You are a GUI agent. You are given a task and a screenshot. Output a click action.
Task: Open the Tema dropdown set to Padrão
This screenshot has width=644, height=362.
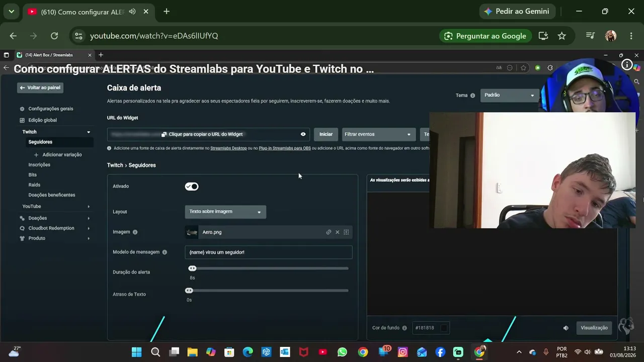pyautogui.click(x=510, y=95)
